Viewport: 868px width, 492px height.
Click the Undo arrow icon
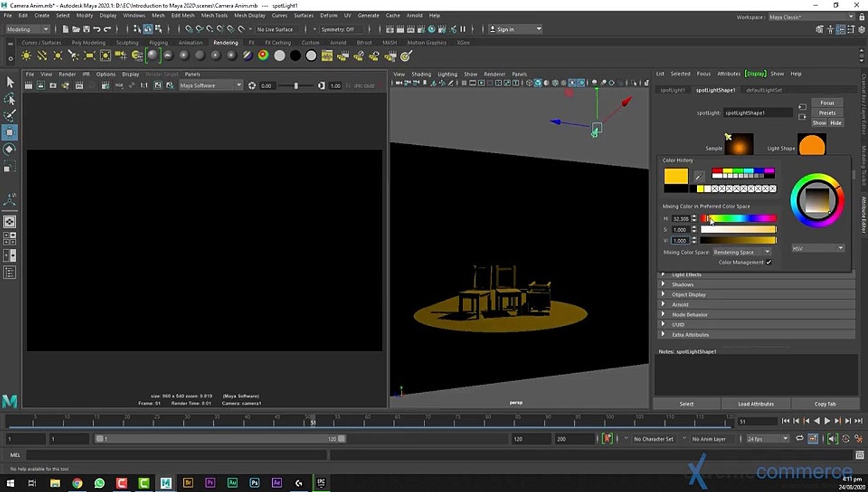click(97, 29)
